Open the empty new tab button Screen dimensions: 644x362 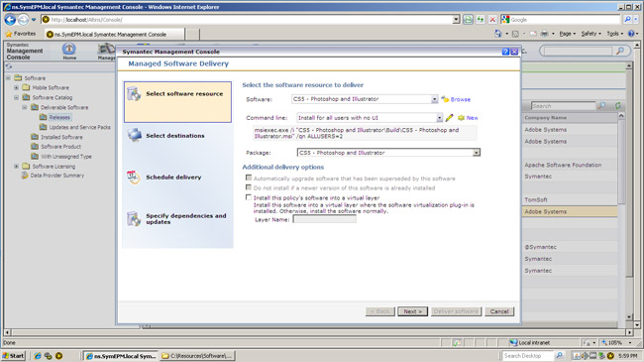(192, 34)
